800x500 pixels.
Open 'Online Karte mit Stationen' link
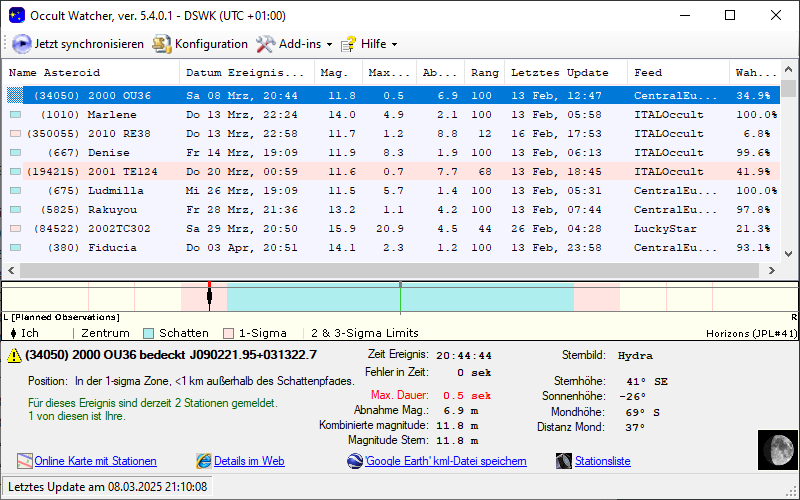tap(95, 461)
